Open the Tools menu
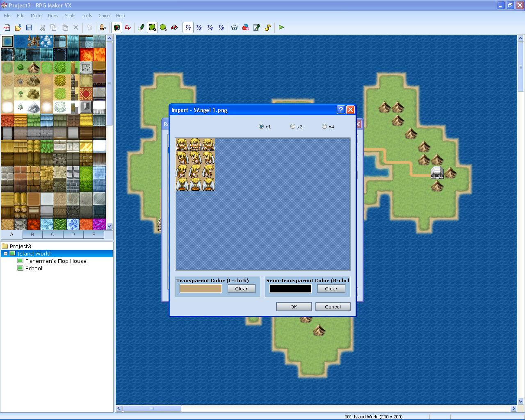The height and width of the screenshot is (420, 525). (87, 16)
